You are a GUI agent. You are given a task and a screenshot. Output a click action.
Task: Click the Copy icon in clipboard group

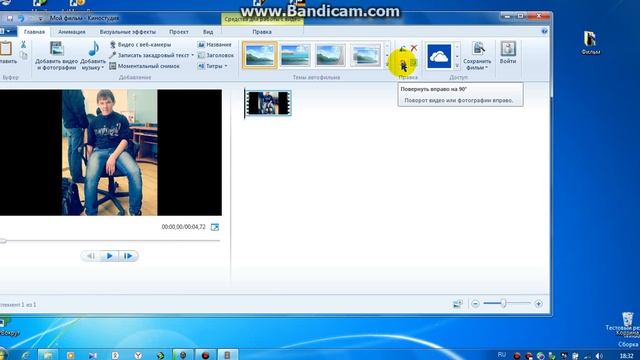pyautogui.click(x=24, y=56)
